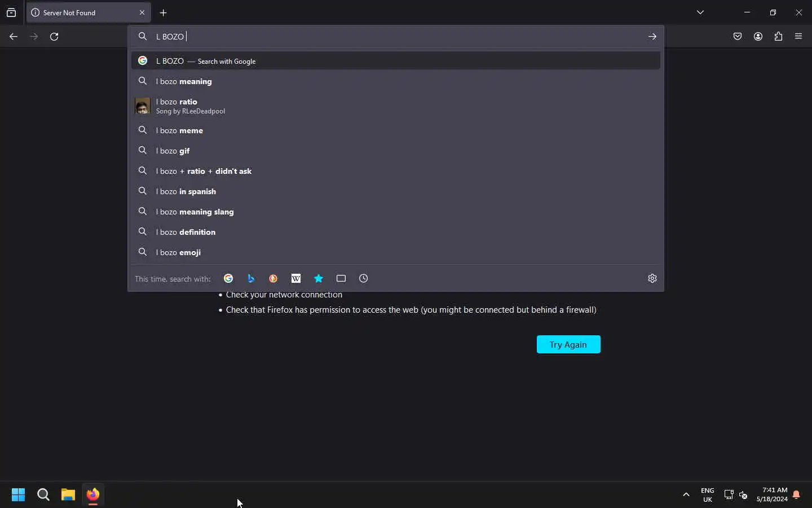Screen dimensions: 812x508
Task: Search this time with Google icon
Action: tap(228, 278)
